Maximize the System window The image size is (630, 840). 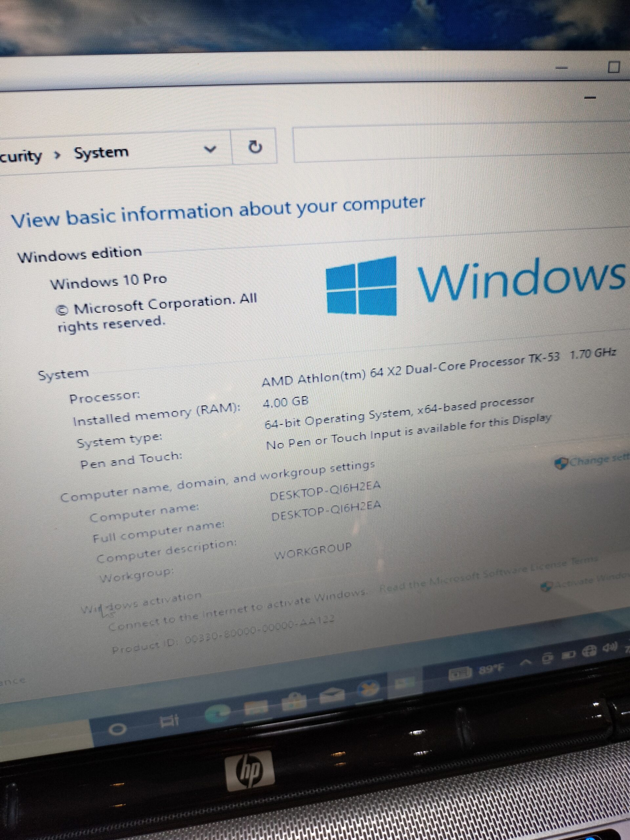(x=614, y=67)
